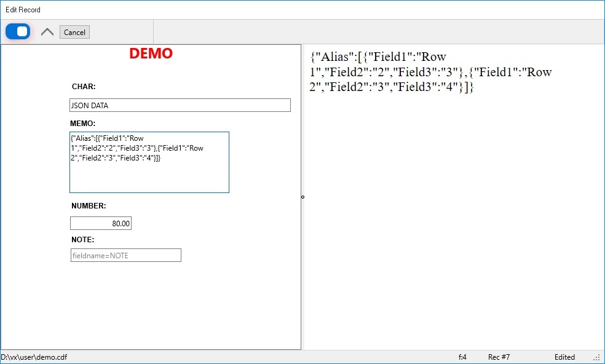Select the MEMO text area with JSON content
The image size is (605, 364).
click(x=149, y=162)
